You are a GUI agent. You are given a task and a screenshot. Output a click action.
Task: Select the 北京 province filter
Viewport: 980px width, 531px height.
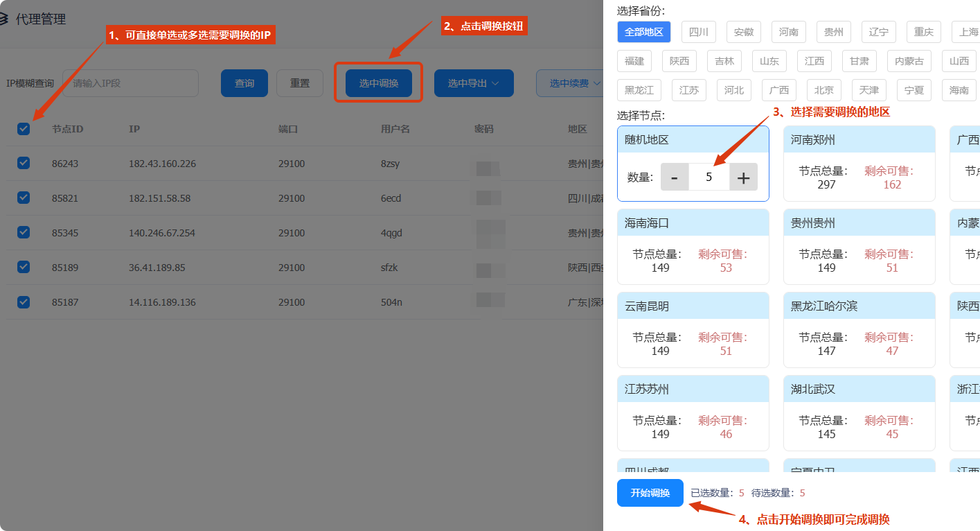tap(824, 90)
